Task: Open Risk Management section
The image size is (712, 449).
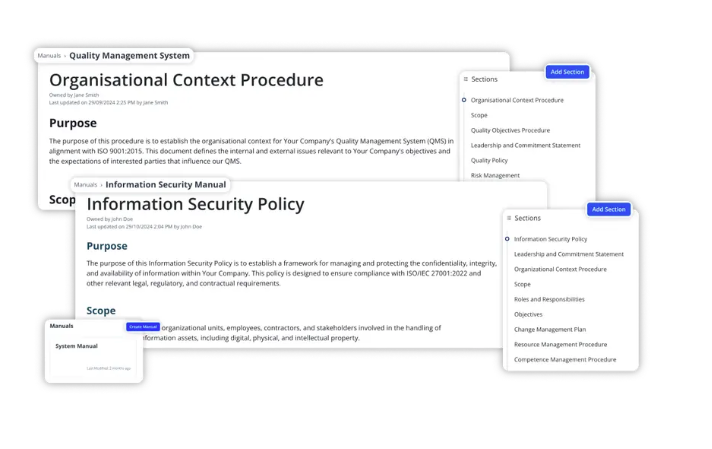Action: (495, 175)
